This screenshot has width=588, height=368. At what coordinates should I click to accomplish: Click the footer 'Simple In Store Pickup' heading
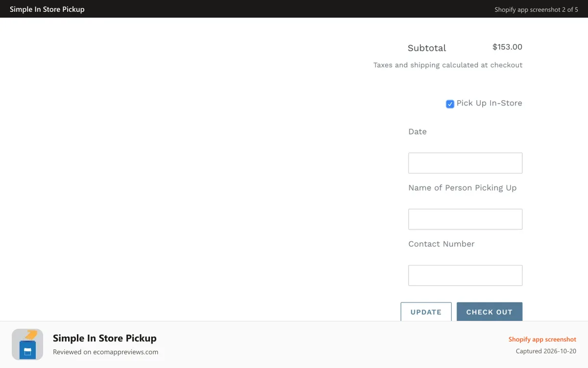105,338
